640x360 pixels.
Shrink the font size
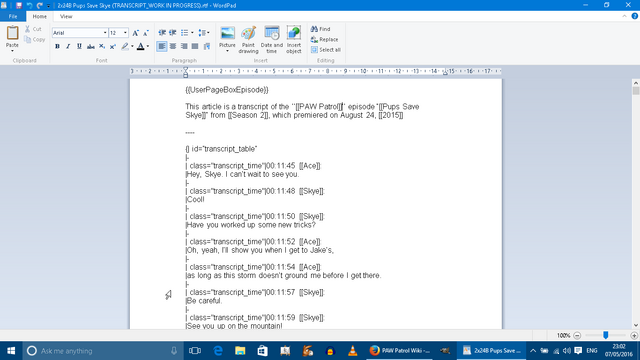pyautogui.click(x=146, y=33)
